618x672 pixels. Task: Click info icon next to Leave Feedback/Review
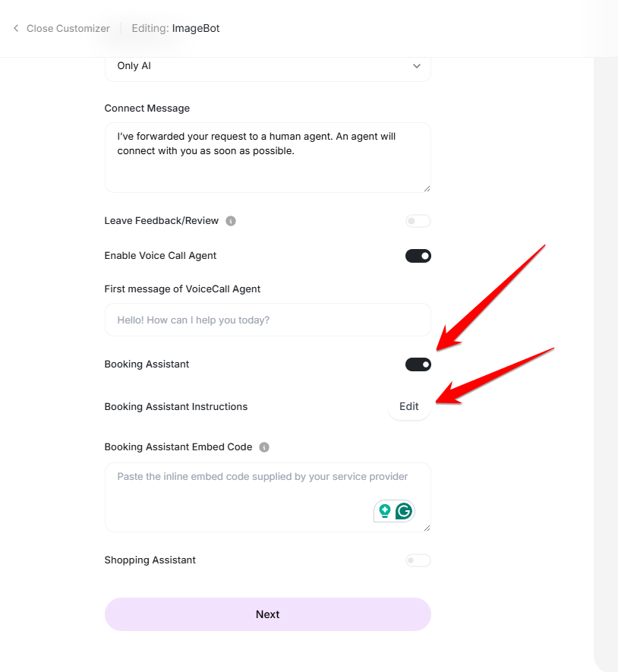231,221
